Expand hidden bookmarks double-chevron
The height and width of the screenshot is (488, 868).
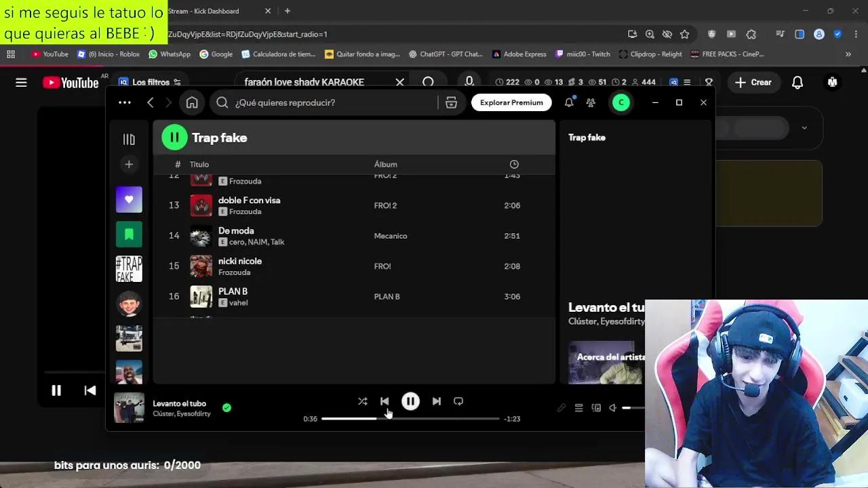848,54
